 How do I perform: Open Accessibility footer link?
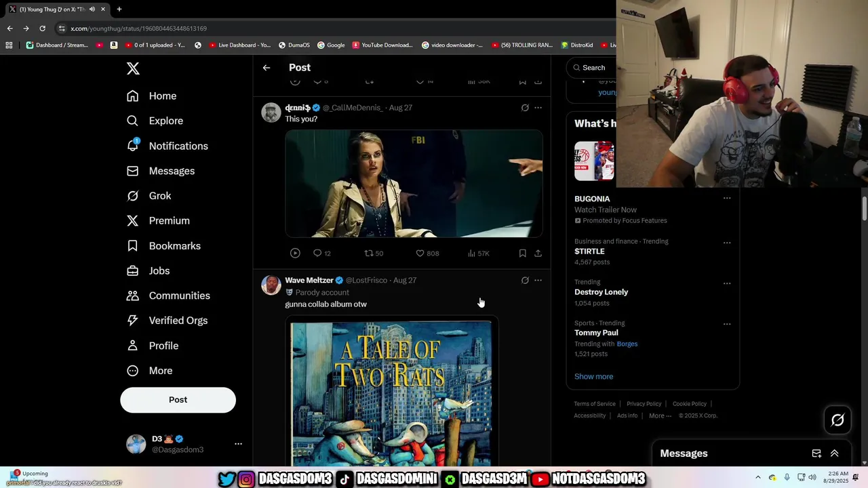(x=590, y=416)
